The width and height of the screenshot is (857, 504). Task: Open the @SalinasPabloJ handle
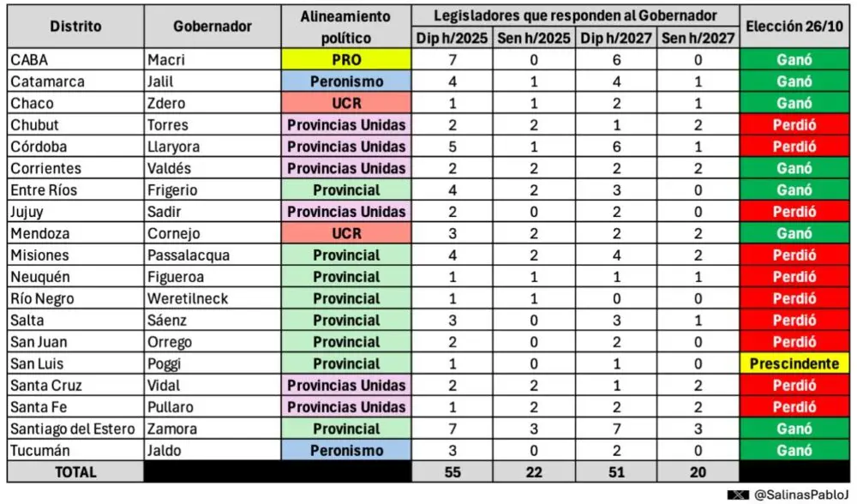pyautogui.click(x=798, y=495)
